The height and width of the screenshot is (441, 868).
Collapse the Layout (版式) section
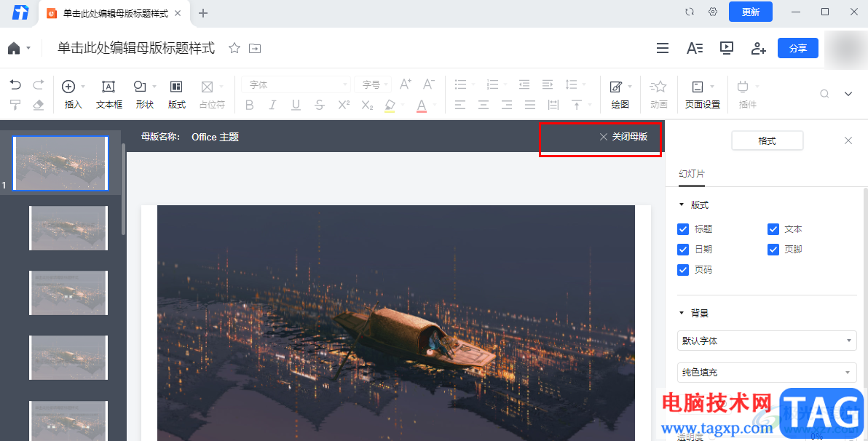(682, 204)
